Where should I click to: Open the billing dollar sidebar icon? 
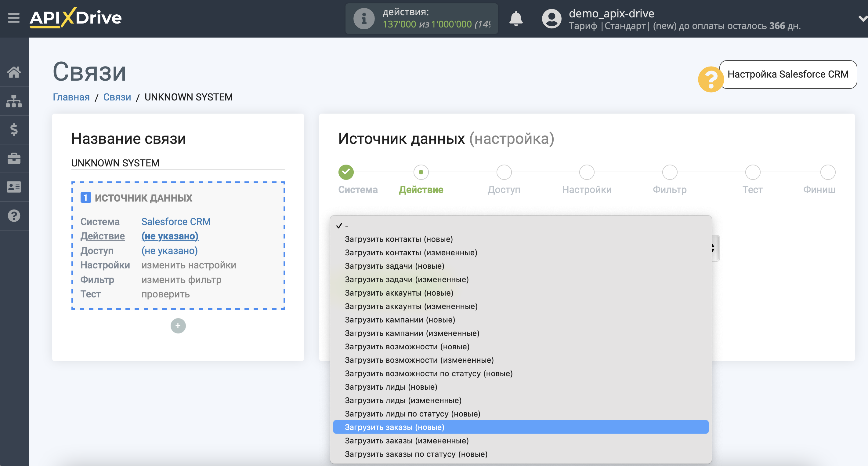[14, 129]
